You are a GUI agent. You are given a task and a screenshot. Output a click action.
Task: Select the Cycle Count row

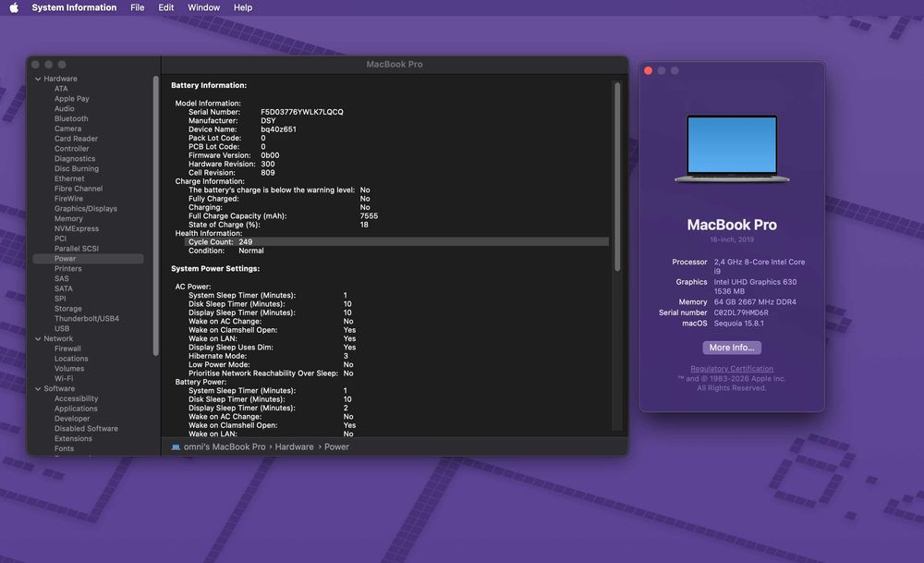396,241
